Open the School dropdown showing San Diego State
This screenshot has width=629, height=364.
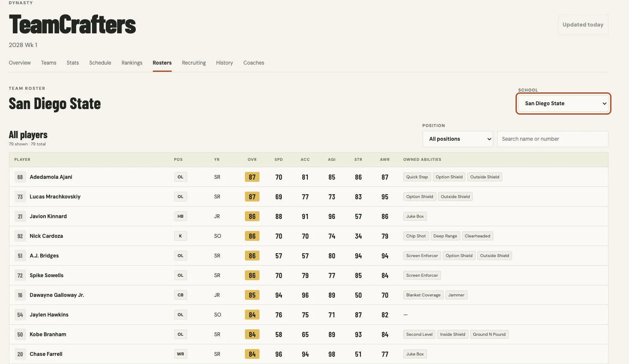tap(563, 104)
